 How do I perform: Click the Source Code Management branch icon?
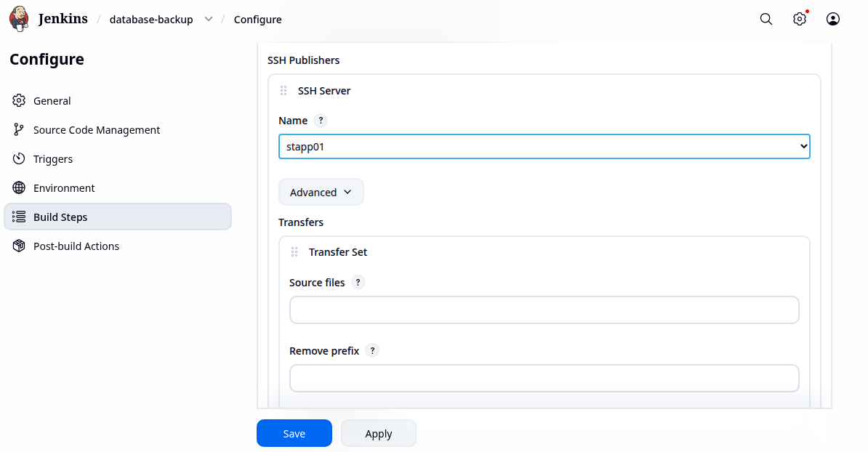coord(19,129)
